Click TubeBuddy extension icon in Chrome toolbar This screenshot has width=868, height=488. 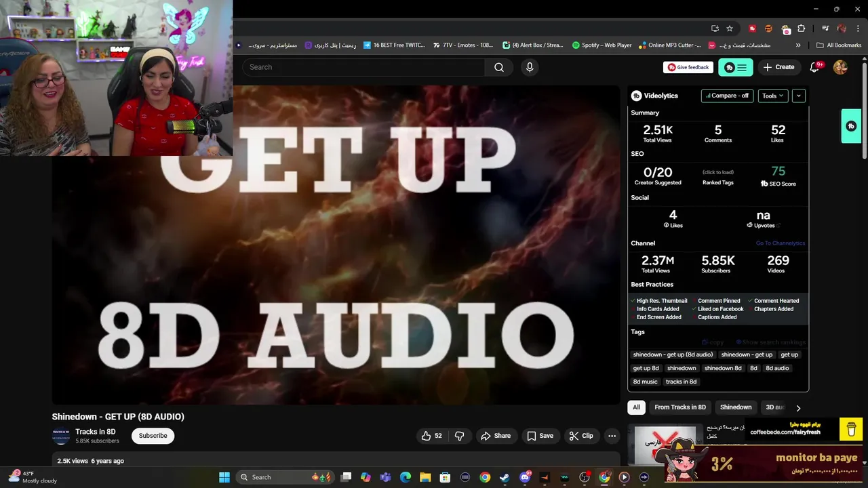(752, 28)
